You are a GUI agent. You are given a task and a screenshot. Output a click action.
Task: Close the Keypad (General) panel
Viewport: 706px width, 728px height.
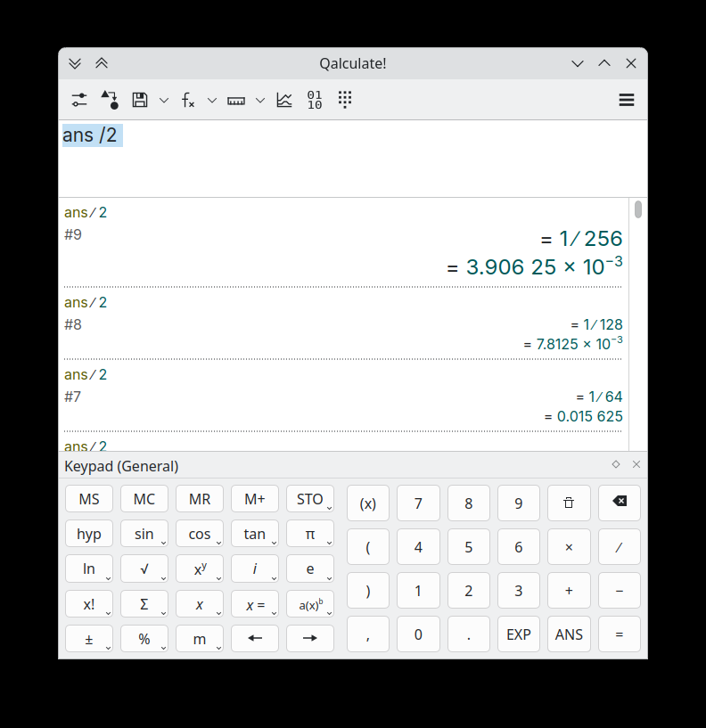636,464
